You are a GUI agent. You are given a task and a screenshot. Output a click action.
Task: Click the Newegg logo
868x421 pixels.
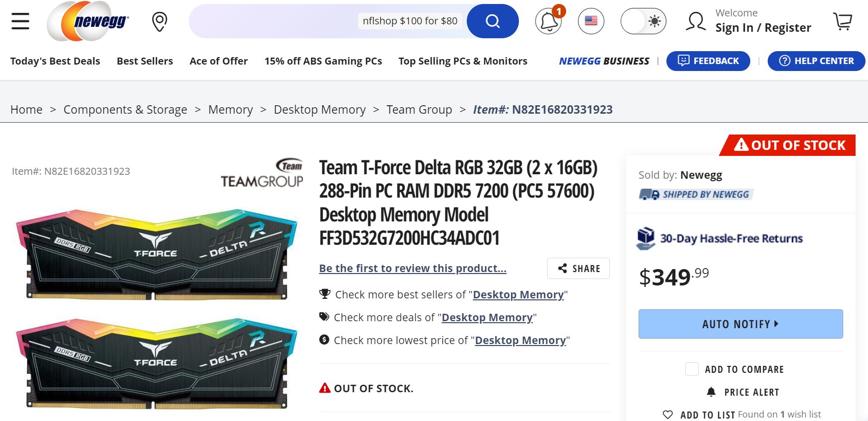[x=88, y=21]
